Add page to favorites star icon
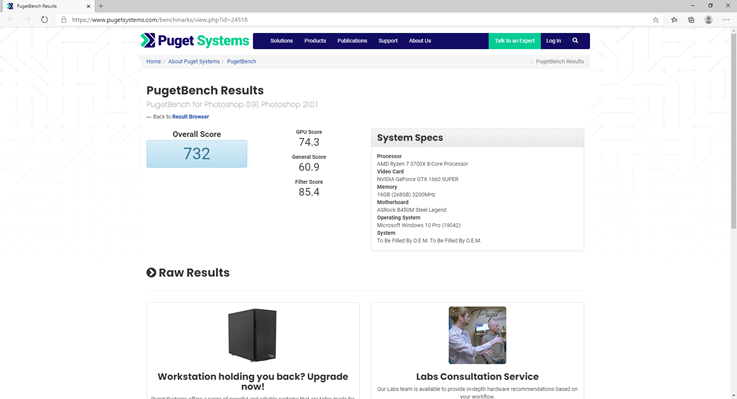 (x=656, y=20)
